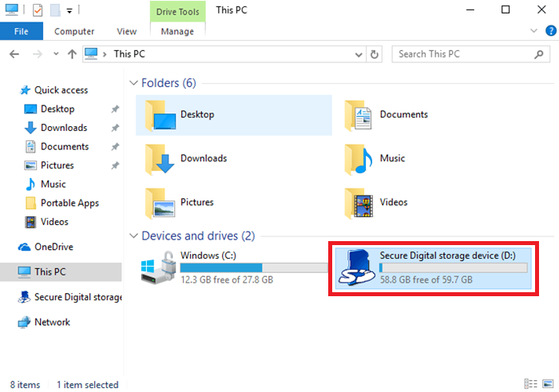Open the Manage tab under Drive Tools
This screenshot has width=559, height=392.
point(177,31)
